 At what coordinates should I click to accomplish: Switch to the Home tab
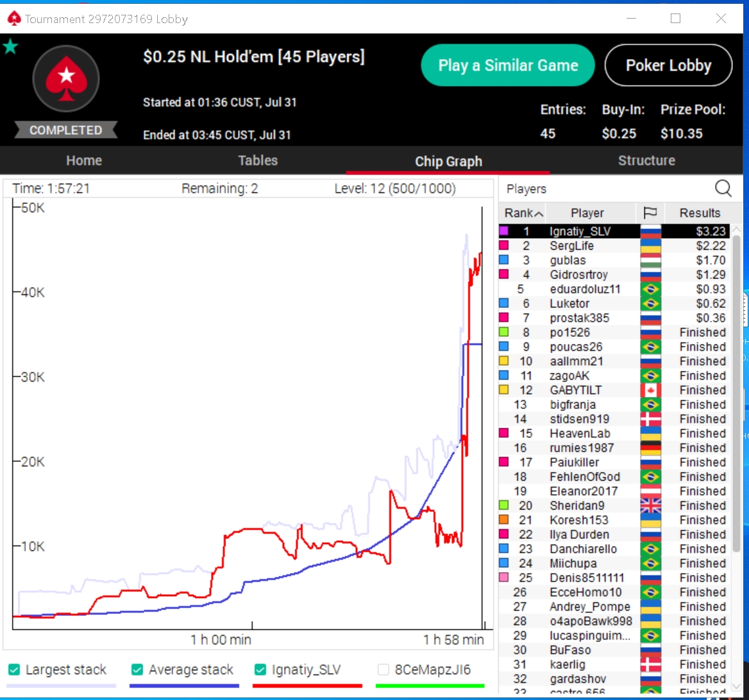pos(84,160)
